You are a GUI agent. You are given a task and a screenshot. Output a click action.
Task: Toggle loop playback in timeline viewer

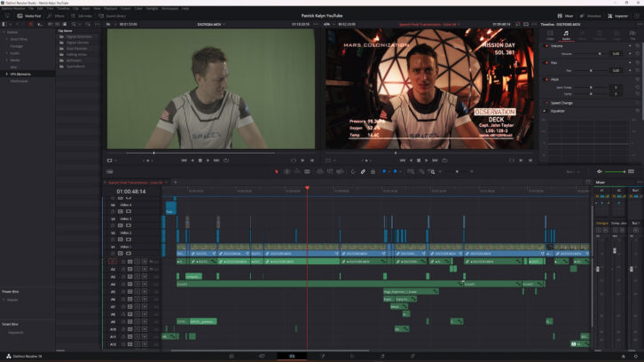[444, 161]
